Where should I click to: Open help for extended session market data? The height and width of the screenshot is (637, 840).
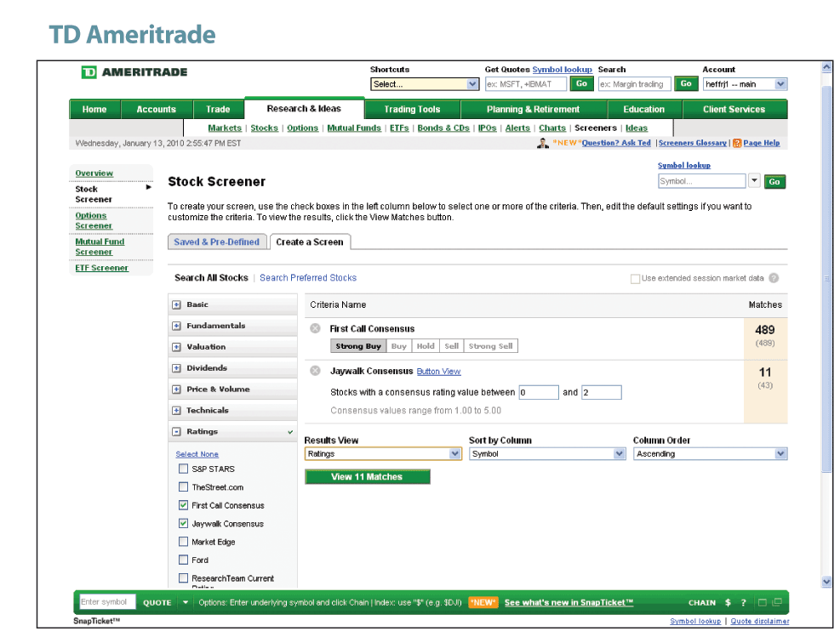[774, 278]
